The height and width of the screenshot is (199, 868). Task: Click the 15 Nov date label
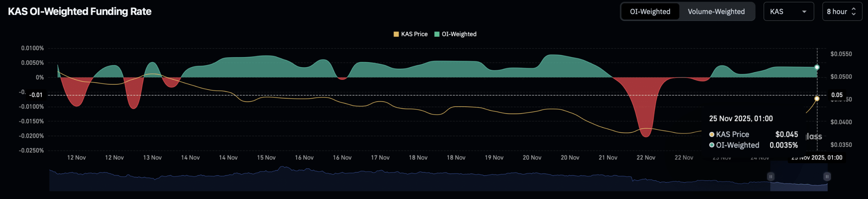[x=266, y=158]
